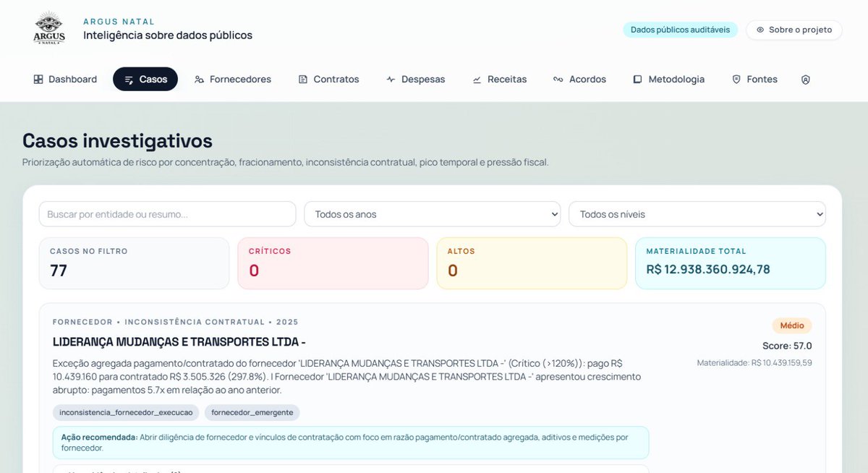Image resolution: width=868 pixels, height=473 pixels.
Task: Click the Dashboard grid icon
Action: 38,80
